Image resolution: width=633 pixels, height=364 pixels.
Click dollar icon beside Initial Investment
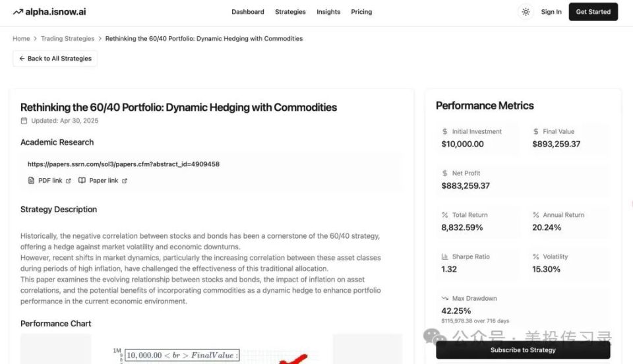(445, 132)
